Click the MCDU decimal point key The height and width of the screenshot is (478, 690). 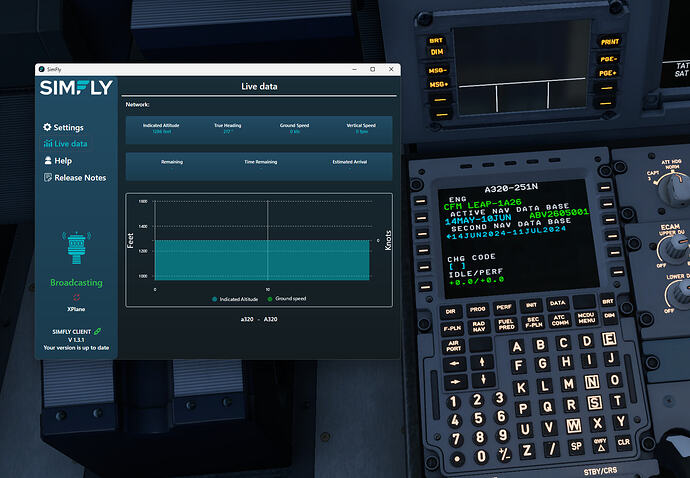pos(457,459)
